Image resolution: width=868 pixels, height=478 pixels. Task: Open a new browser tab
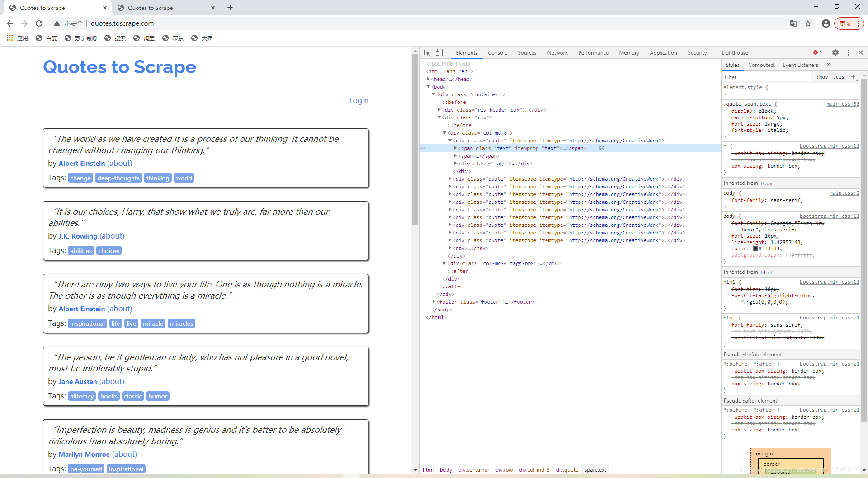pyautogui.click(x=230, y=8)
